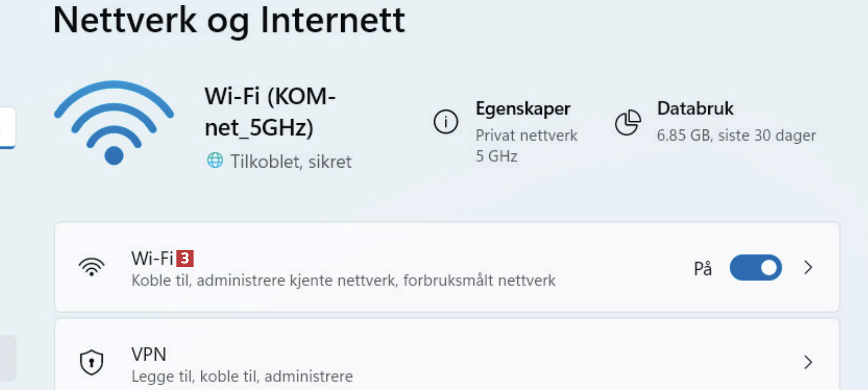868x390 pixels.
Task: Open Databruk data usage details
Action: pos(695,108)
